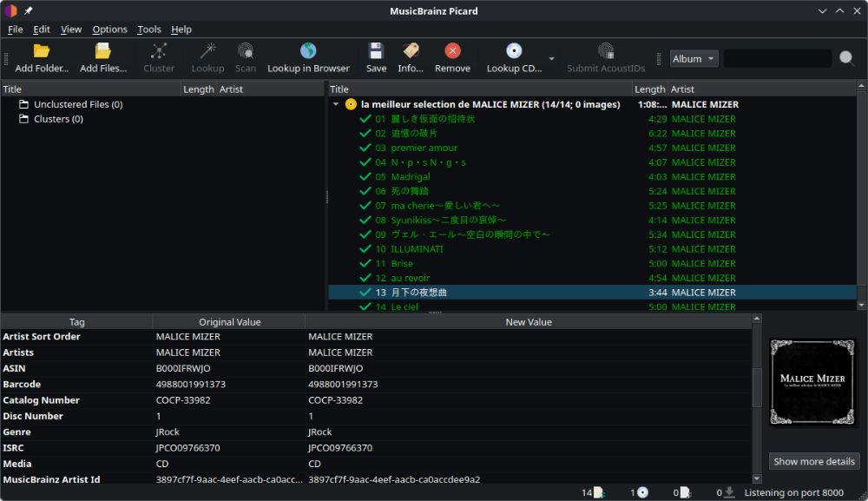Click the files count status icon showing 14

pos(599,492)
